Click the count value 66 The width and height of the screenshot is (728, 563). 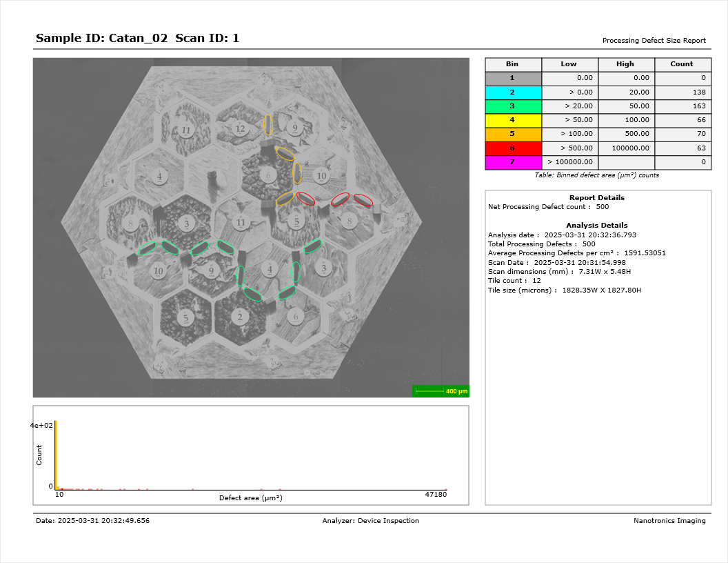tap(702, 120)
